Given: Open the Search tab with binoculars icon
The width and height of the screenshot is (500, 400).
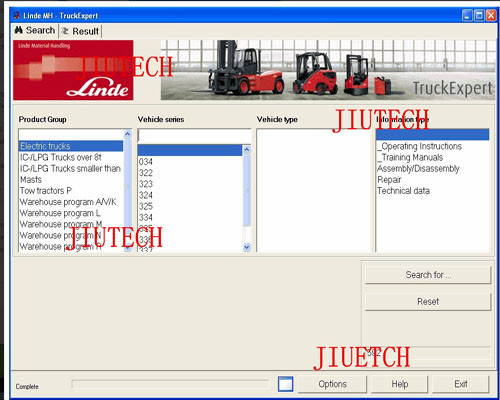Looking at the screenshot, I should (35, 31).
